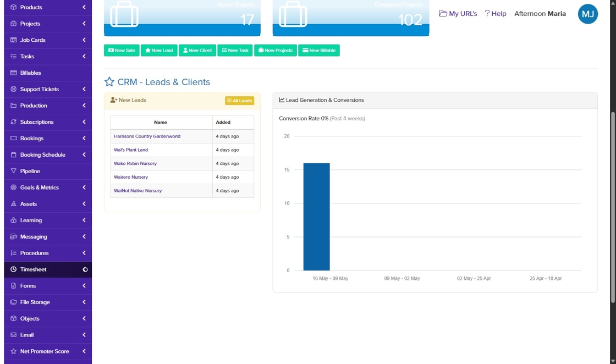Viewport: 616px width, 364px height.
Task: Click the All Leads yellow button
Action: 239,101
